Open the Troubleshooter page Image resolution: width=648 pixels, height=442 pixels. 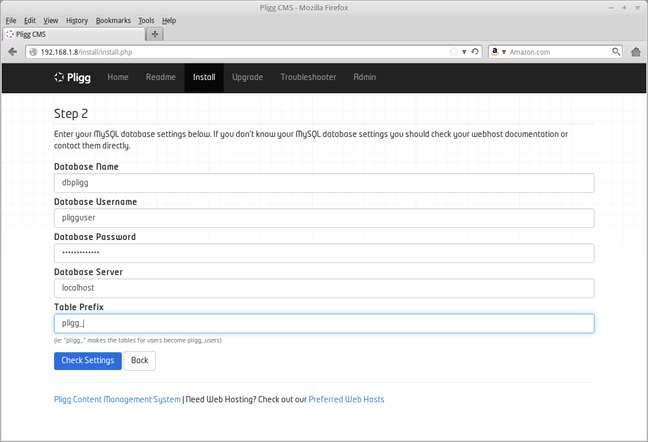tap(308, 77)
